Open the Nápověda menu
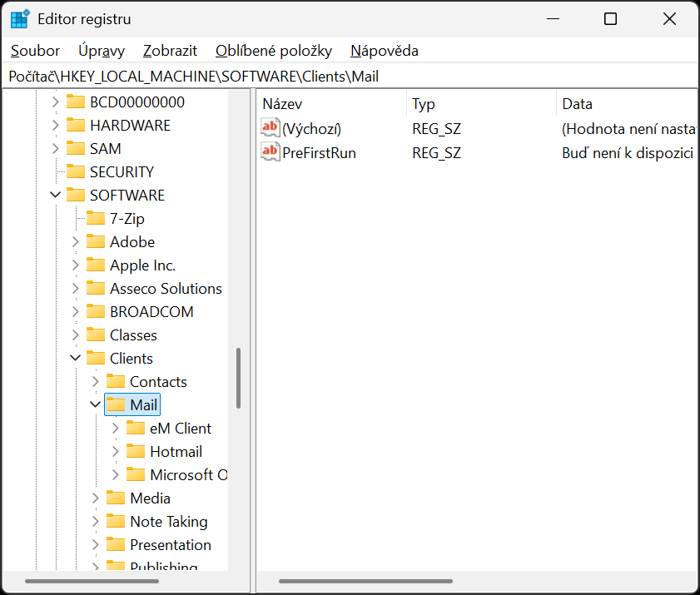Image resolution: width=700 pixels, height=595 pixels. [x=384, y=51]
